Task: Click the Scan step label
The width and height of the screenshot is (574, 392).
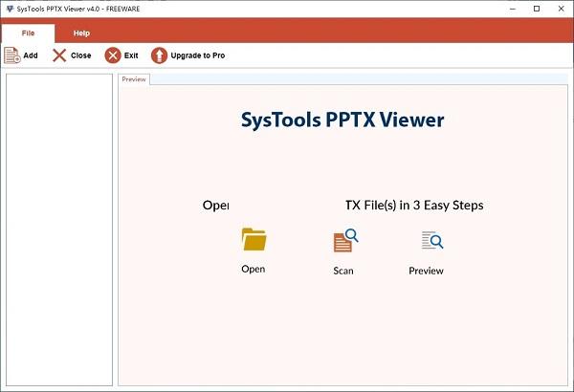Action: pyautogui.click(x=343, y=271)
